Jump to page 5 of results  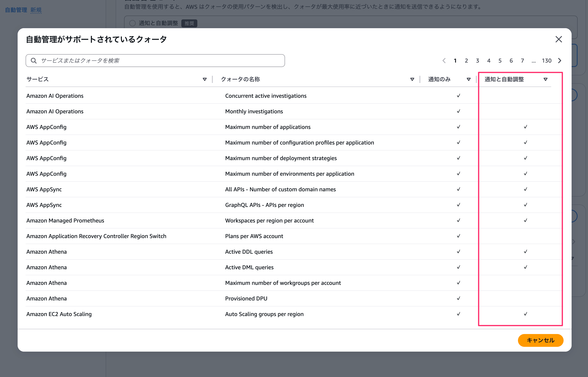pos(500,60)
